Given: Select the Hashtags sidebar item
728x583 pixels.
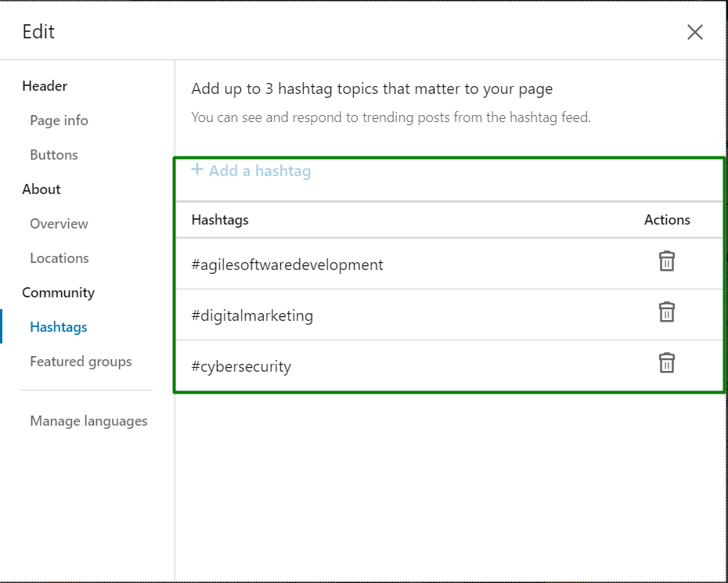Looking at the screenshot, I should (59, 327).
